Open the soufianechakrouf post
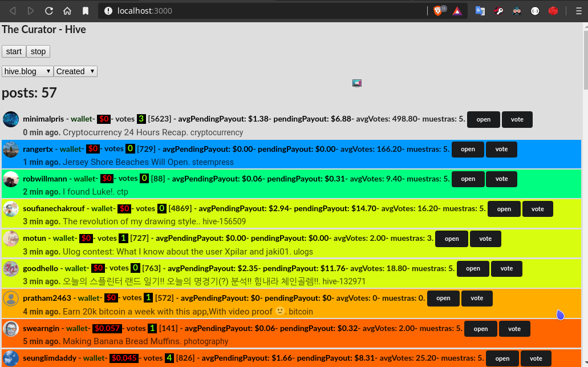This screenshot has width=588, height=367. pos(504,209)
